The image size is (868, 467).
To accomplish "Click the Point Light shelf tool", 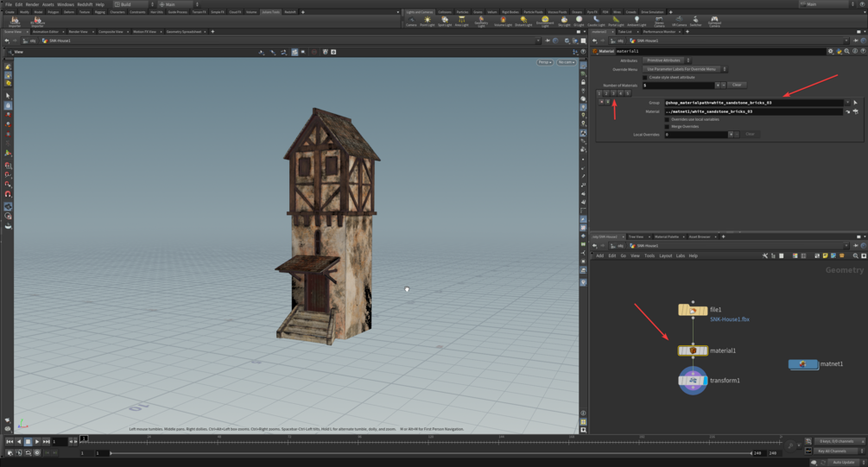I will pyautogui.click(x=428, y=20).
